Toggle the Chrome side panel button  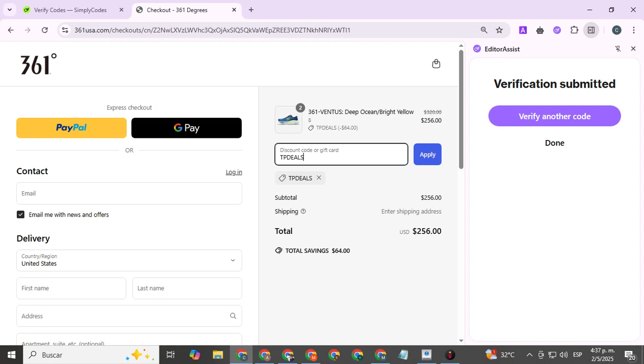click(591, 30)
